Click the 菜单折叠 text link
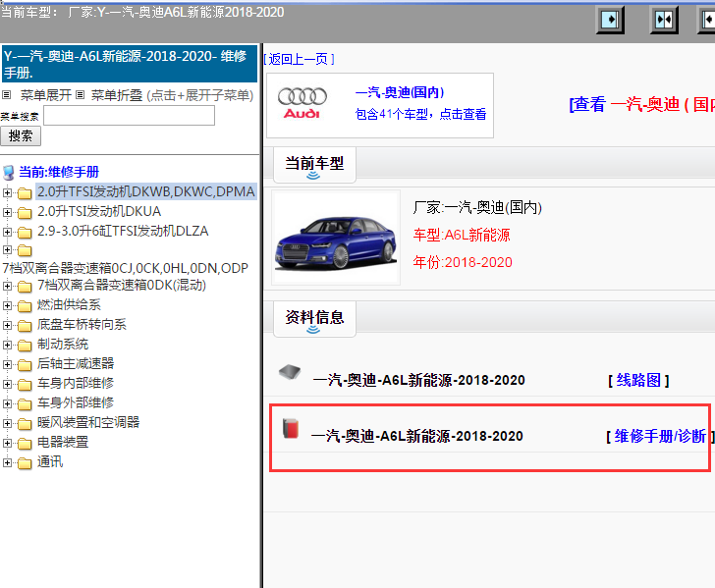This screenshot has width=715, height=588. (x=117, y=95)
